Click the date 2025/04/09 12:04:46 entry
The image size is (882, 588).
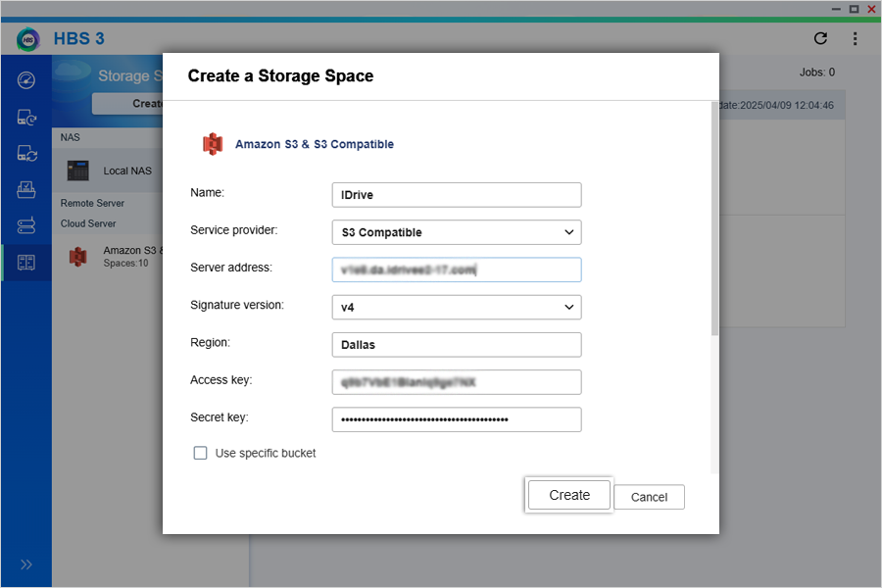click(777, 105)
